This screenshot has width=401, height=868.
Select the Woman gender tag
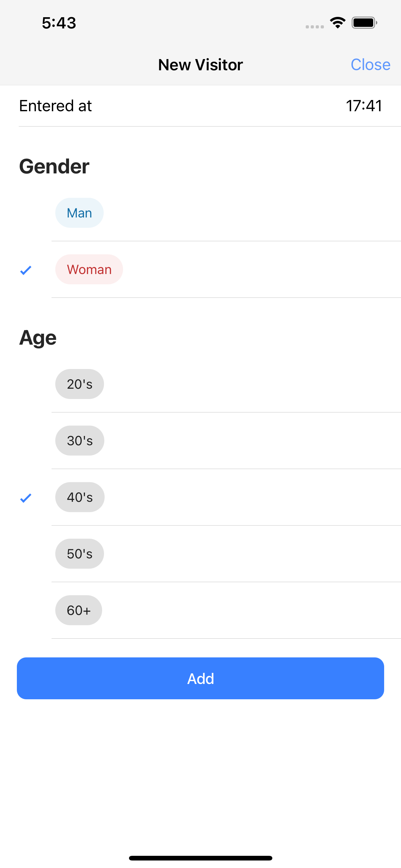pyautogui.click(x=89, y=269)
